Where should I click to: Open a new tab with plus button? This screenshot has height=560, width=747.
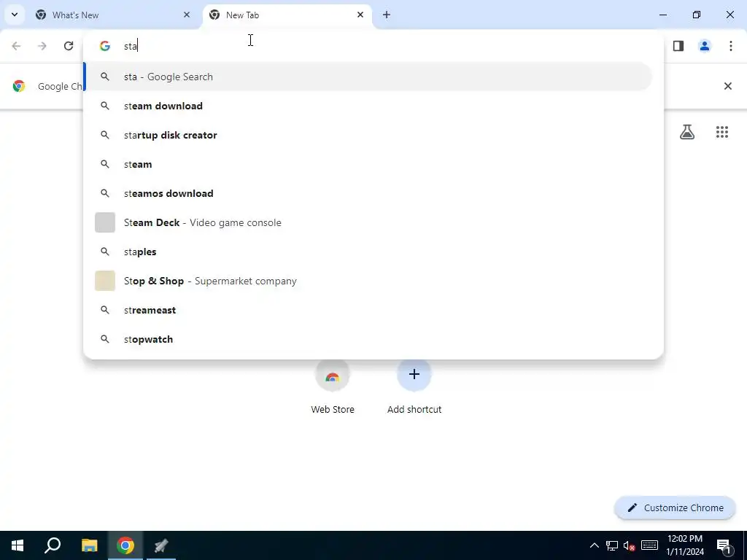[387, 15]
